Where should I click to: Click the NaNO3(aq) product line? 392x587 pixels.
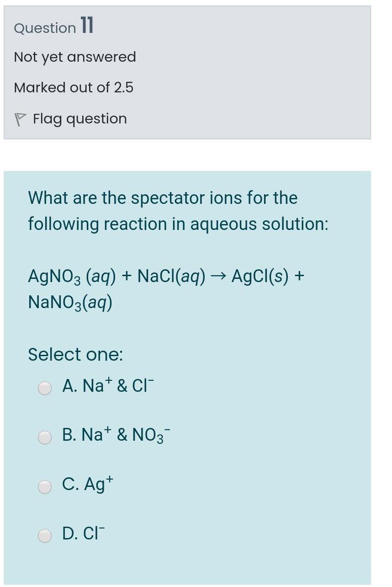[70, 302]
